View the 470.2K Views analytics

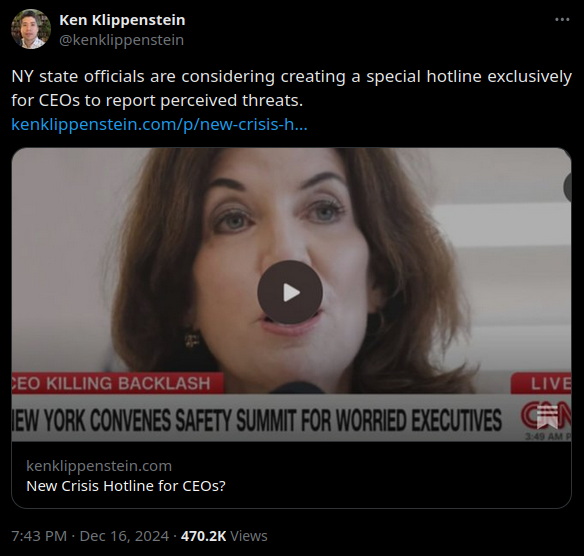pyautogui.click(x=224, y=536)
